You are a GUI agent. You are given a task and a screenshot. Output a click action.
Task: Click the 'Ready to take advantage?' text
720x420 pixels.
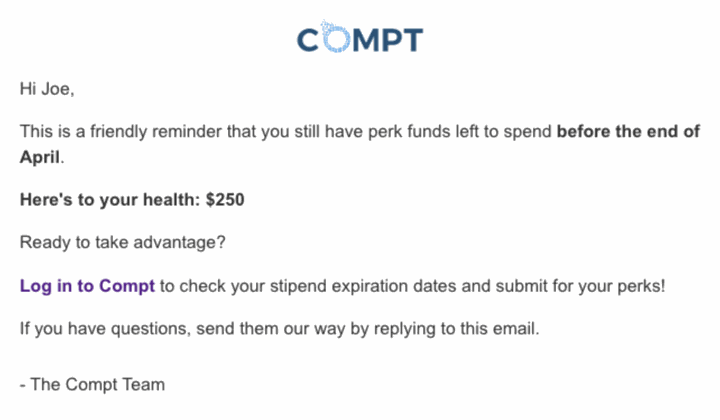coord(123,242)
